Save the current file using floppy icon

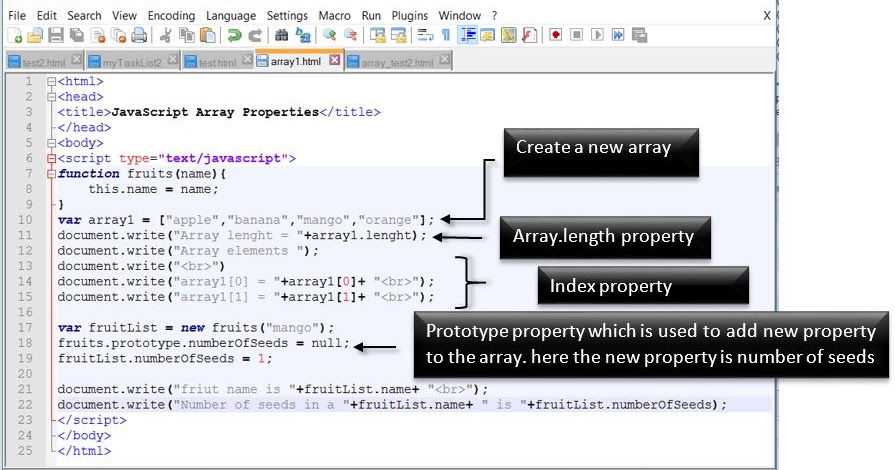(56, 35)
